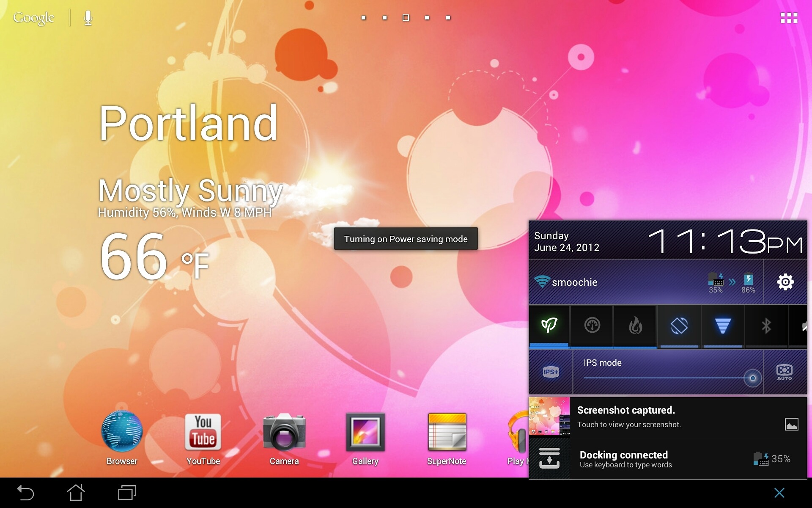
Task: Toggle IPS+ outdoor mode button
Action: tap(551, 372)
